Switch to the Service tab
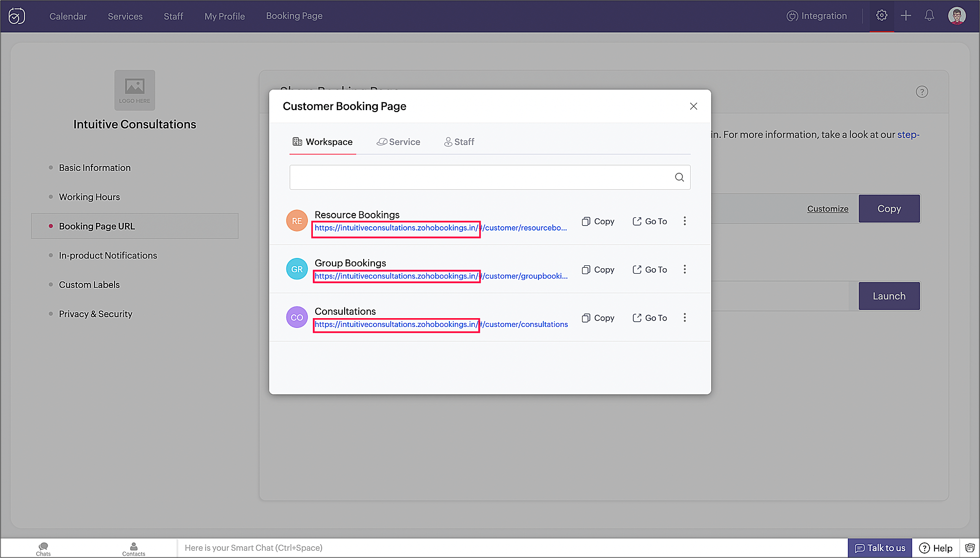980x558 pixels. click(398, 142)
